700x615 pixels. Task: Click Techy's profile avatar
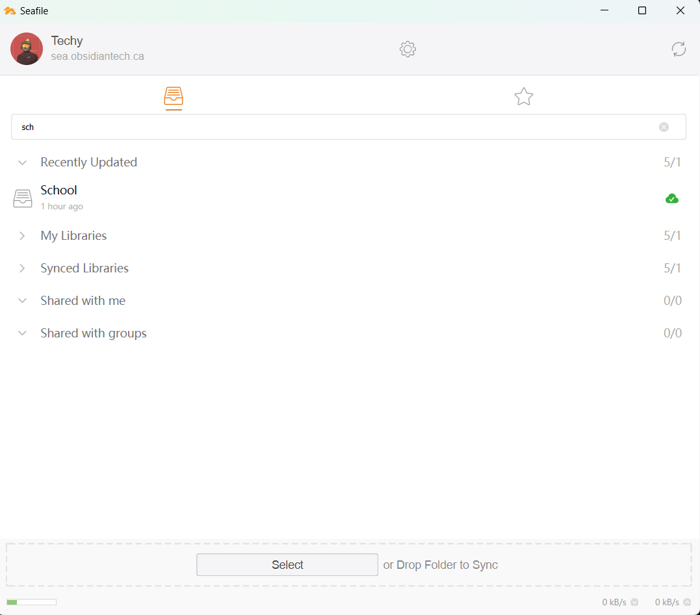click(x=27, y=48)
